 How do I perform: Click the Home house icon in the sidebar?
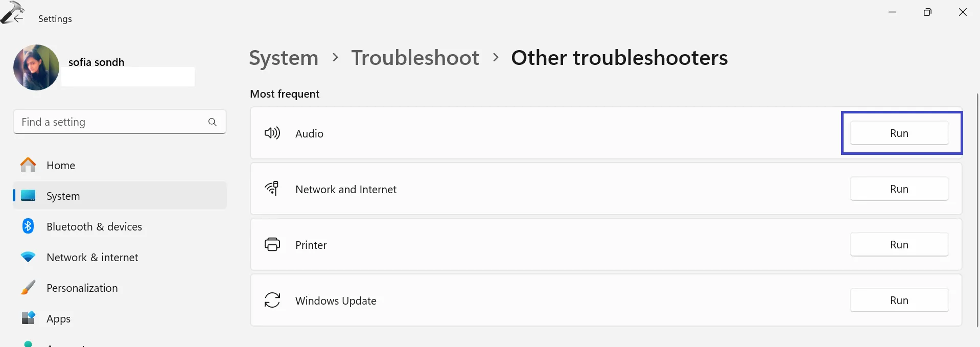(28, 165)
